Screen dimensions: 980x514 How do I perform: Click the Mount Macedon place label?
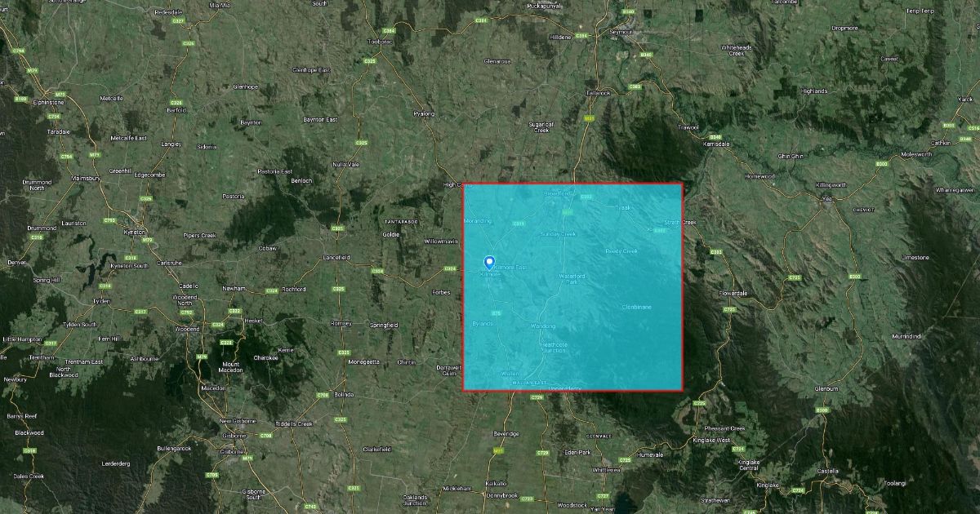point(229,366)
